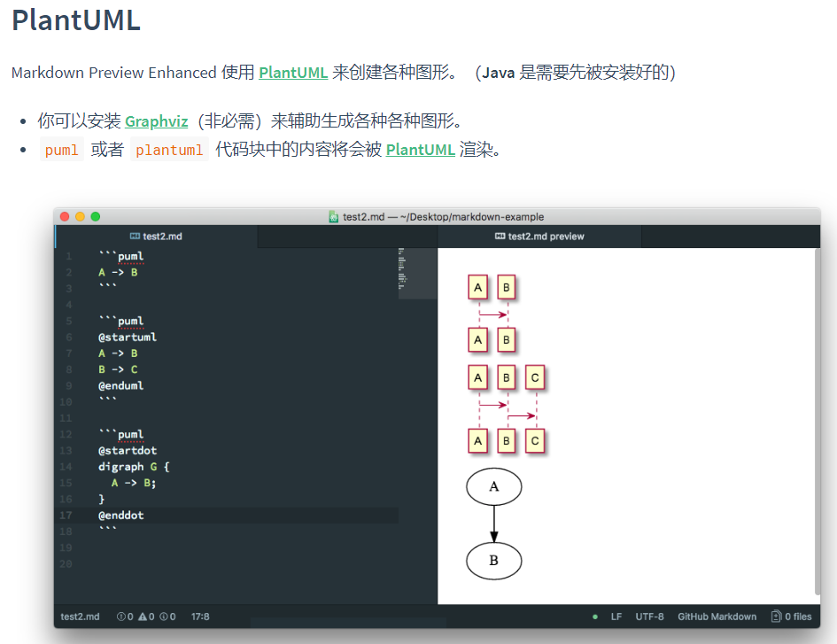Click ellipse node B in graphviz preview
The width and height of the screenshot is (837, 644).
(x=493, y=561)
